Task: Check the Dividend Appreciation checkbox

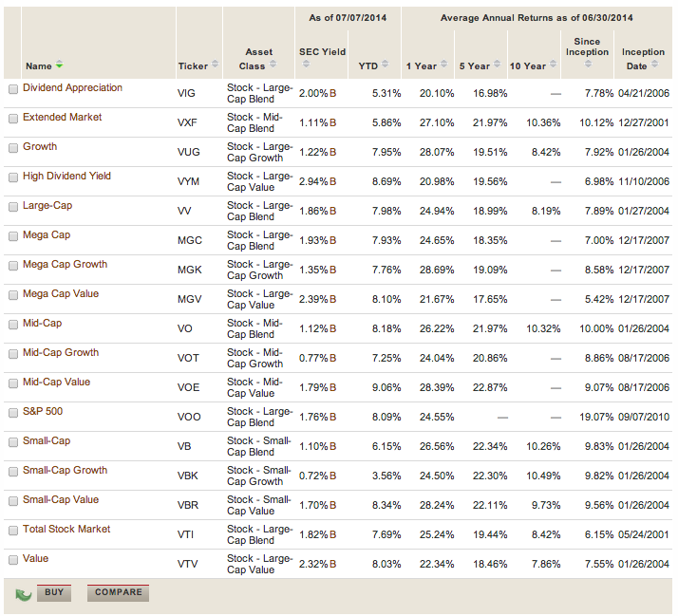Action: point(13,89)
